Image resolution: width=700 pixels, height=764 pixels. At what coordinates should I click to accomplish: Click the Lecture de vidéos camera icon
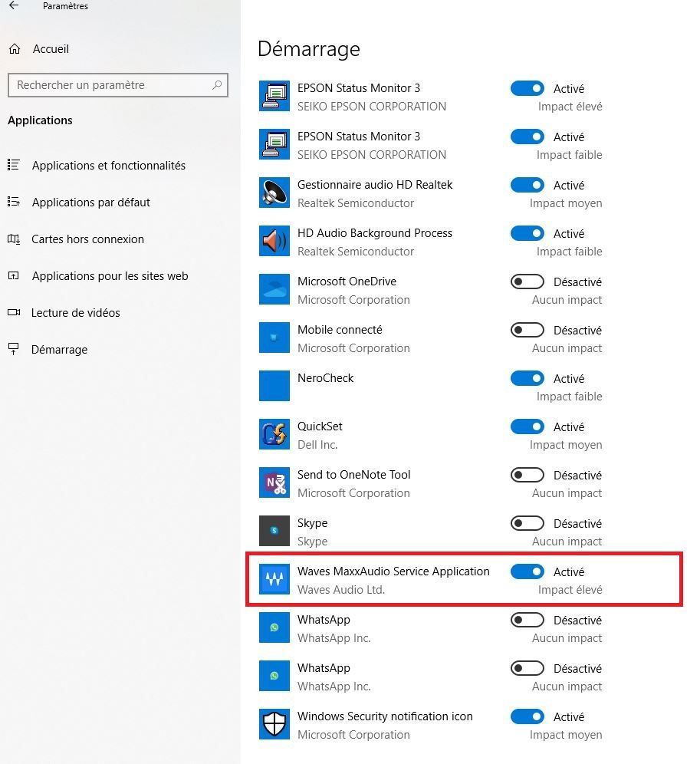(x=14, y=312)
